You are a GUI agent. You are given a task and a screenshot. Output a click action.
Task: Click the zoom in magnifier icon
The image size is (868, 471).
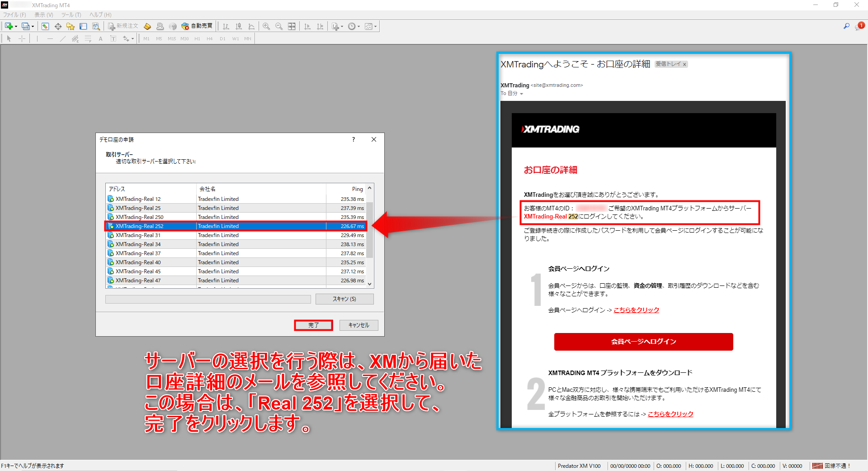click(x=266, y=26)
